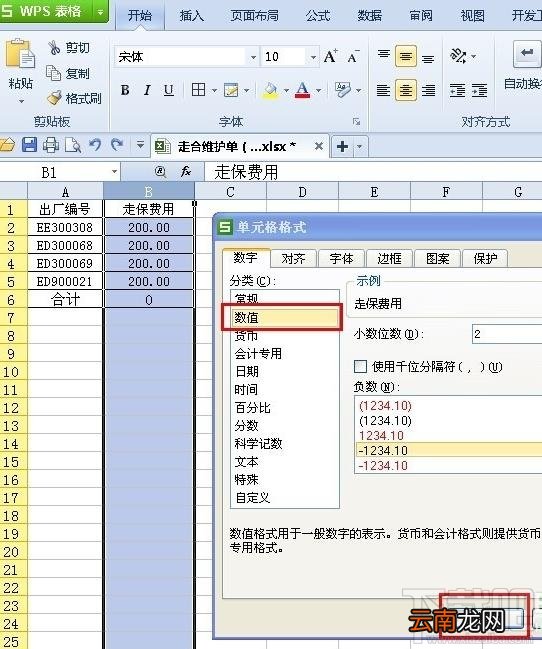Image resolution: width=542 pixels, height=649 pixels.
Task: Apply cell borders icon
Action: click(198, 89)
